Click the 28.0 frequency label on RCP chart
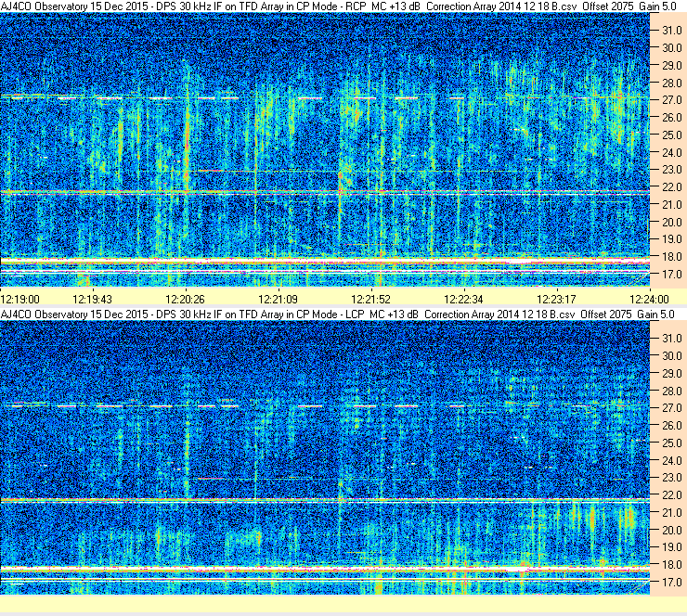 671,83
